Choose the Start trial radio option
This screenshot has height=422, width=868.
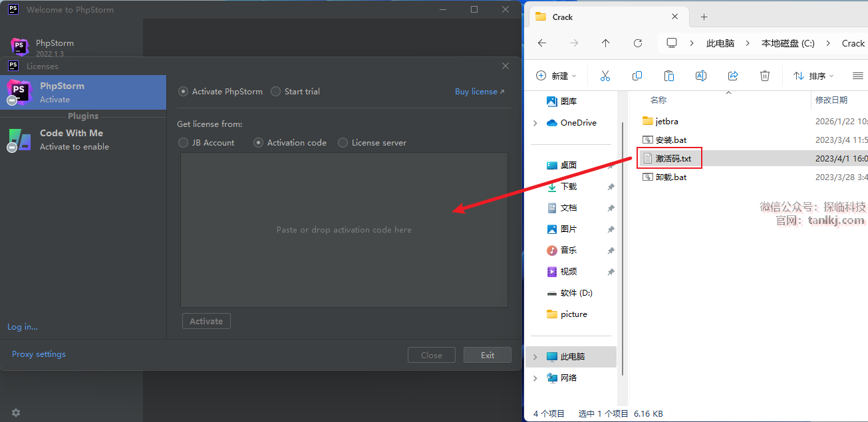coord(276,92)
